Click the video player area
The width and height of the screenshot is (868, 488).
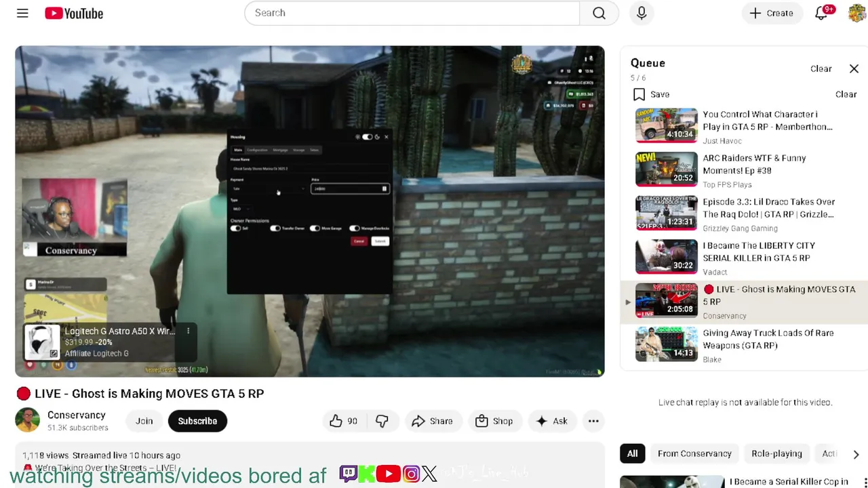coord(310,211)
